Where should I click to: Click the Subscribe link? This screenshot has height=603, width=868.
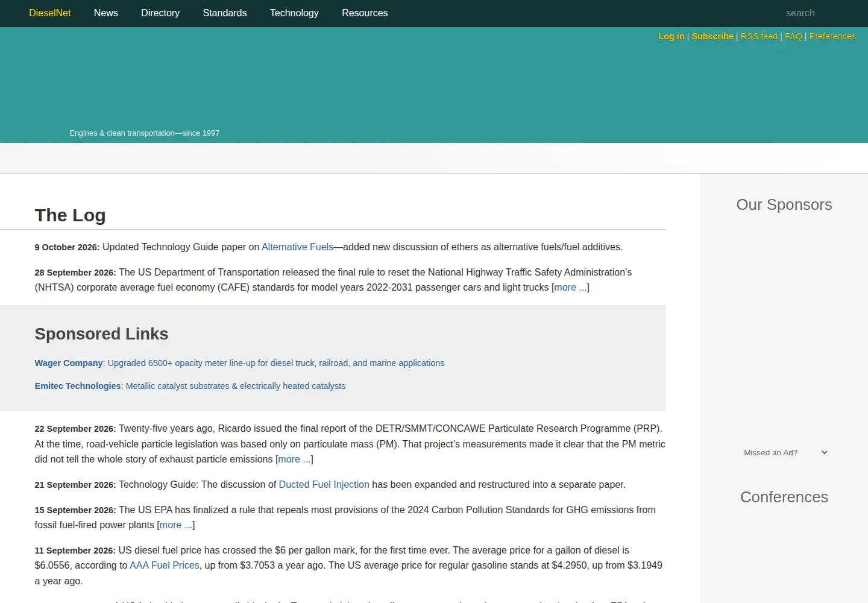tap(712, 36)
